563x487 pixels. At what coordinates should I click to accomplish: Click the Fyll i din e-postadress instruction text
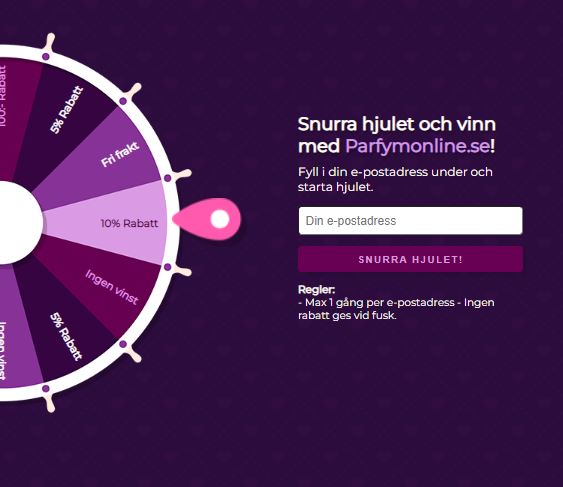395,179
